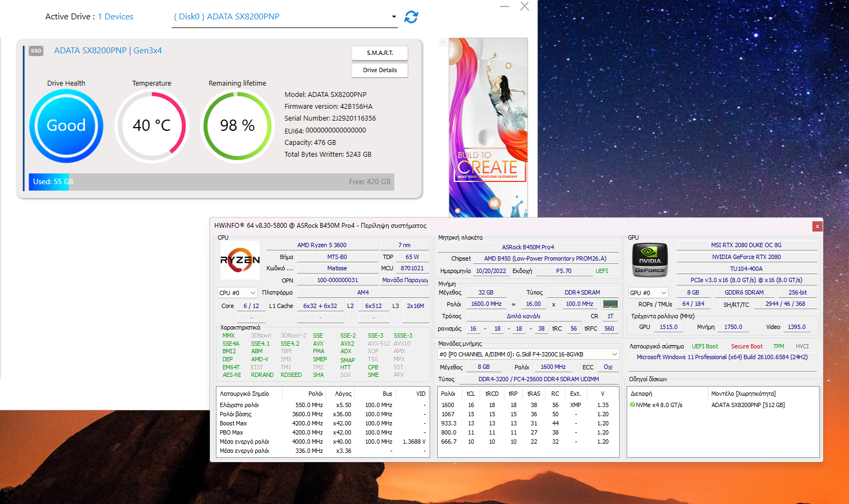The height and width of the screenshot is (504, 849).
Task: Click the PCIe v3.0 x16 interface field
Action: (x=746, y=280)
